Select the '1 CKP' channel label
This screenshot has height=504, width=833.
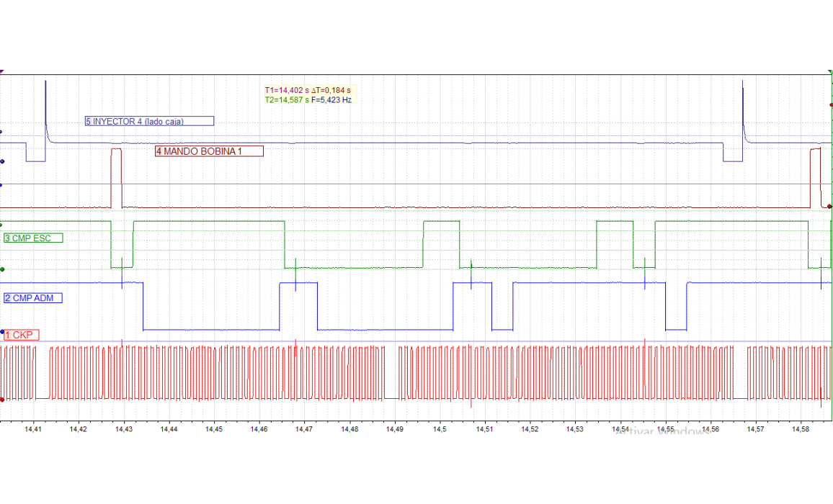tap(22, 336)
